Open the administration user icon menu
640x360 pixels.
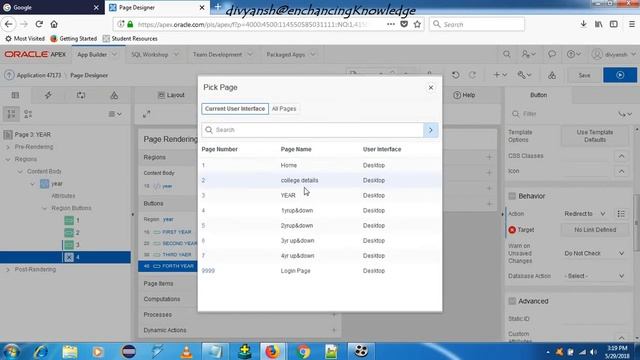point(529,54)
